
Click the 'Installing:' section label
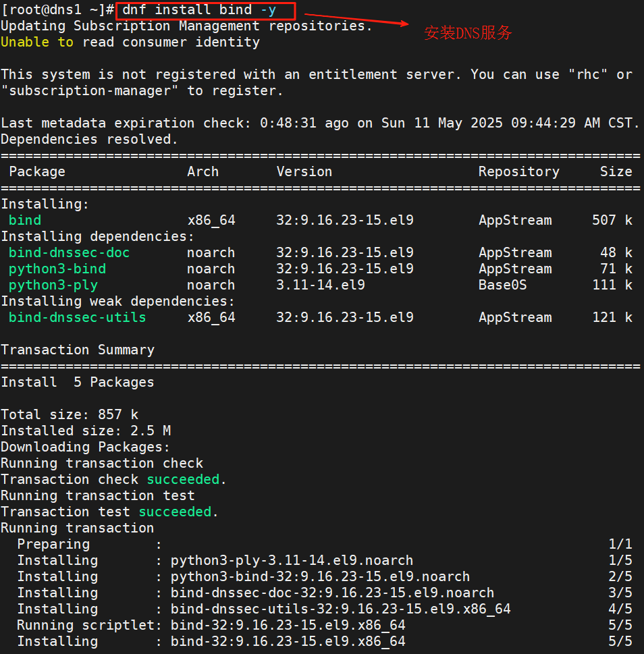(x=45, y=205)
